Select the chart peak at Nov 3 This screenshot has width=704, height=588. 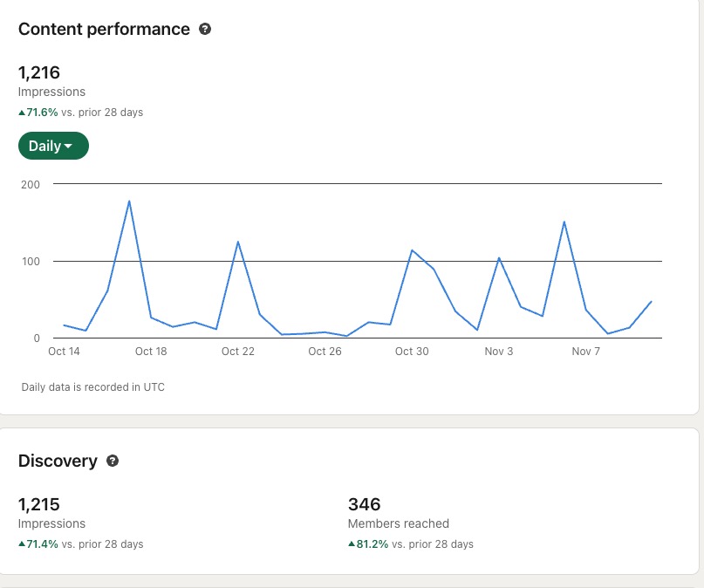(x=499, y=258)
